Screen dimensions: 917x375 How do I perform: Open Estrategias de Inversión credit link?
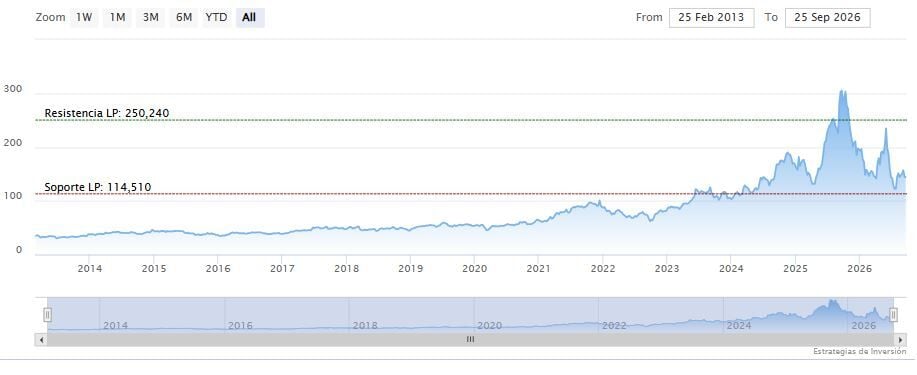point(860,352)
